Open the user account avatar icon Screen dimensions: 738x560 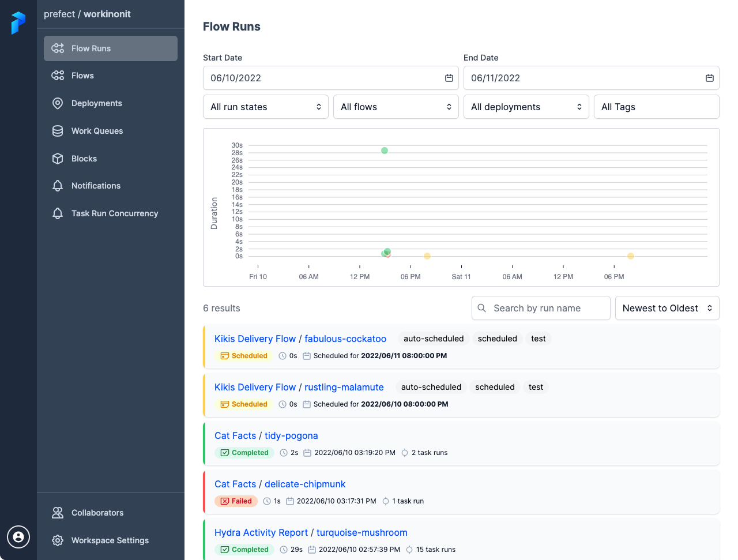point(18,537)
